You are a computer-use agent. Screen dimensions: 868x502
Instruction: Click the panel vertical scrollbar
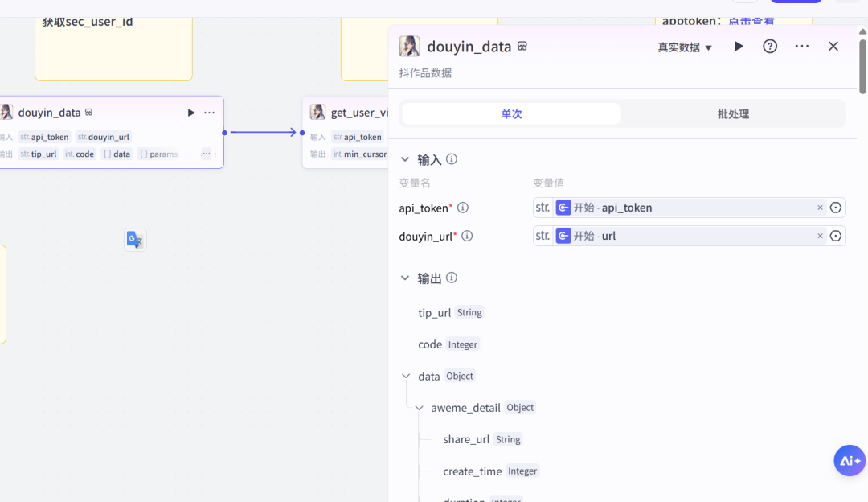[x=862, y=67]
